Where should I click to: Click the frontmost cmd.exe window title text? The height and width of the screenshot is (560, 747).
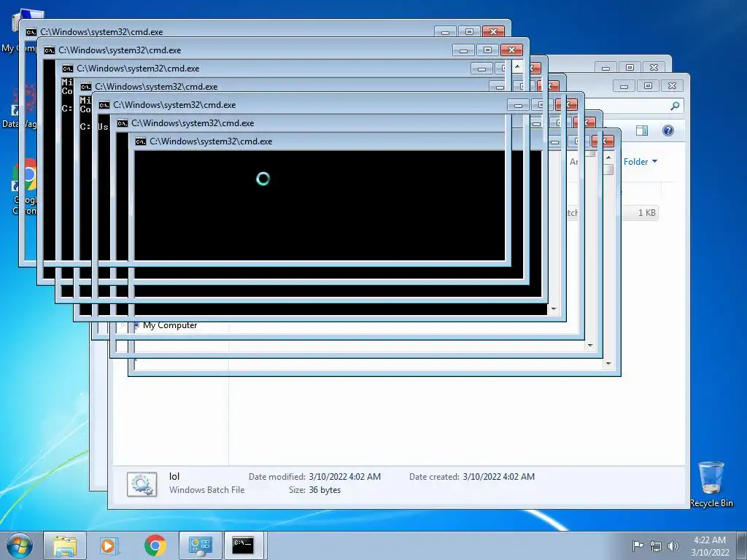pyautogui.click(x=211, y=141)
